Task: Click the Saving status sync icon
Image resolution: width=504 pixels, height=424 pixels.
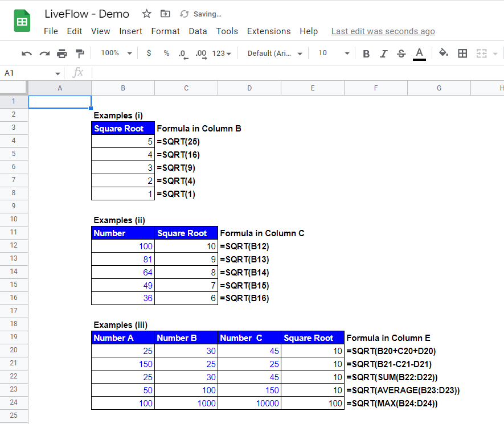Action: coord(184,14)
